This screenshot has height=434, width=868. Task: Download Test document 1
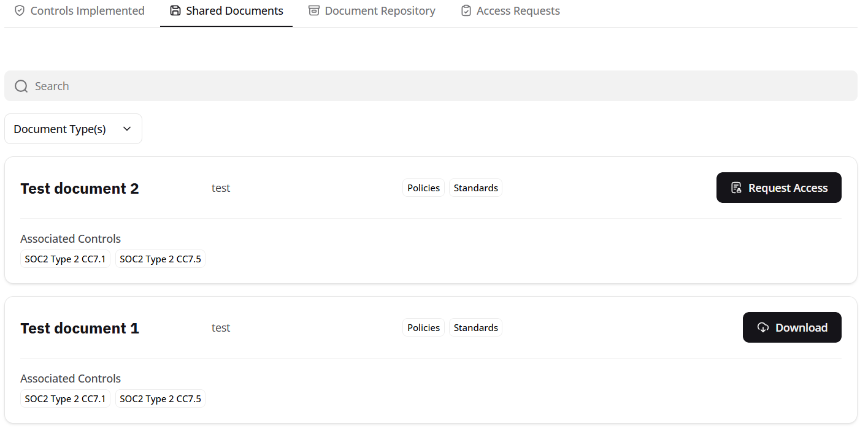pyautogui.click(x=791, y=328)
